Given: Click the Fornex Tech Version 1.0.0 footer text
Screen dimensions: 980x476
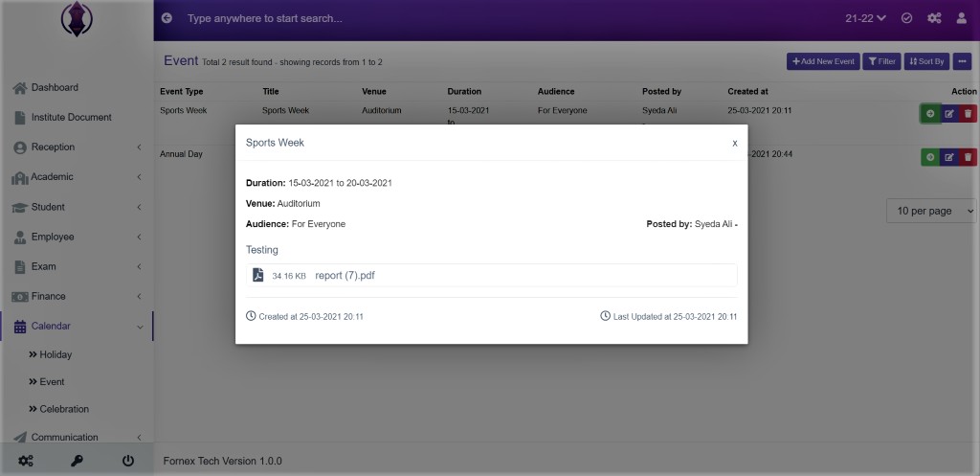Looking at the screenshot, I should click(222, 461).
